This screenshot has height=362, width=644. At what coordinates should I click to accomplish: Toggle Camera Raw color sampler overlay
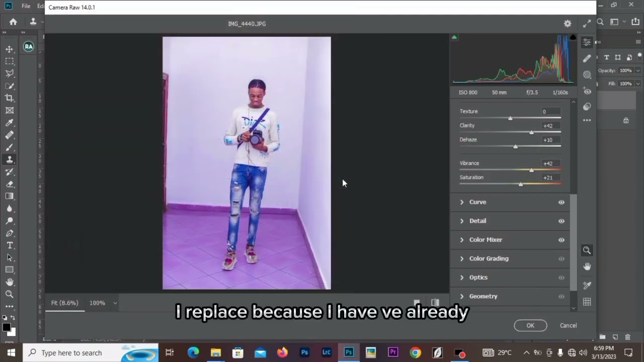pyautogui.click(x=587, y=285)
